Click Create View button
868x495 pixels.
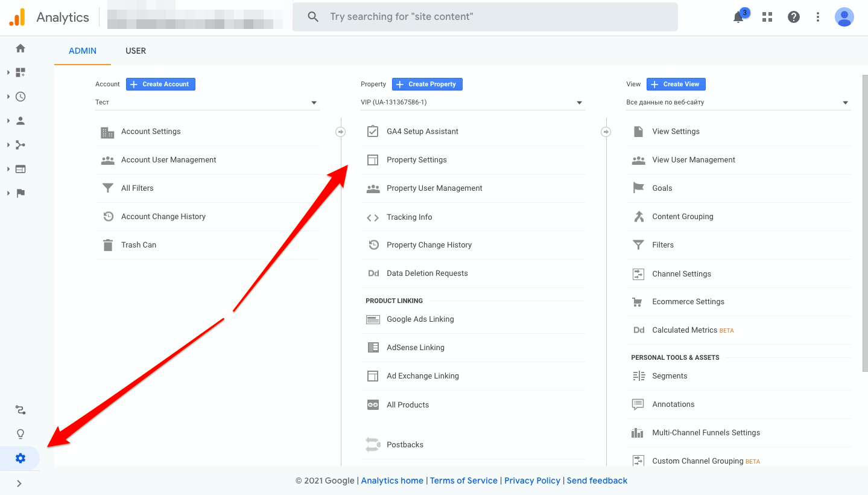pyautogui.click(x=676, y=84)
